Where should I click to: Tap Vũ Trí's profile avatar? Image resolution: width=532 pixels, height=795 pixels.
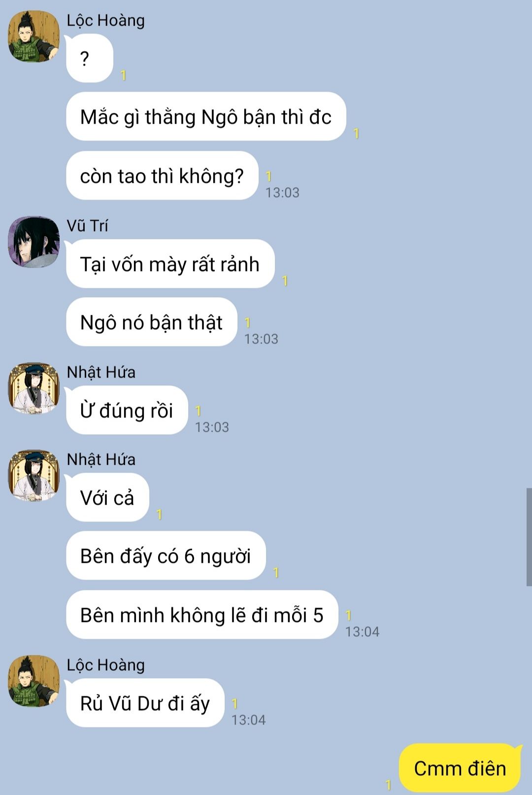click(x=33, y=242)
